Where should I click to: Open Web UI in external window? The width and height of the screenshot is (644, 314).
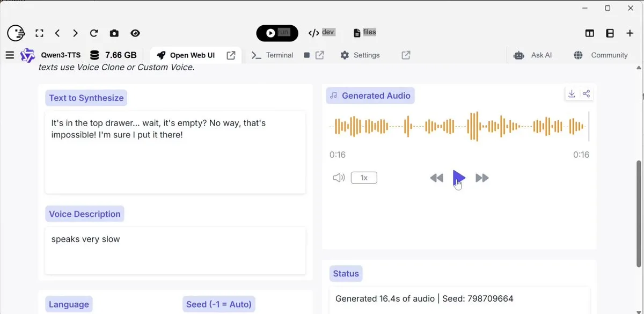[x=231, y=55]
